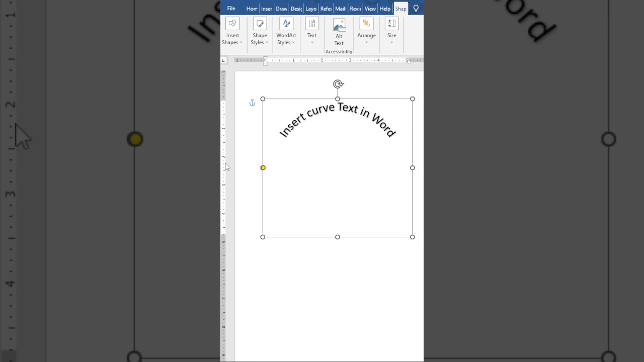This screenshot has height=362, width=644.
Task: Switch to the Home ribbon tab
Action: tap(252, 9)
